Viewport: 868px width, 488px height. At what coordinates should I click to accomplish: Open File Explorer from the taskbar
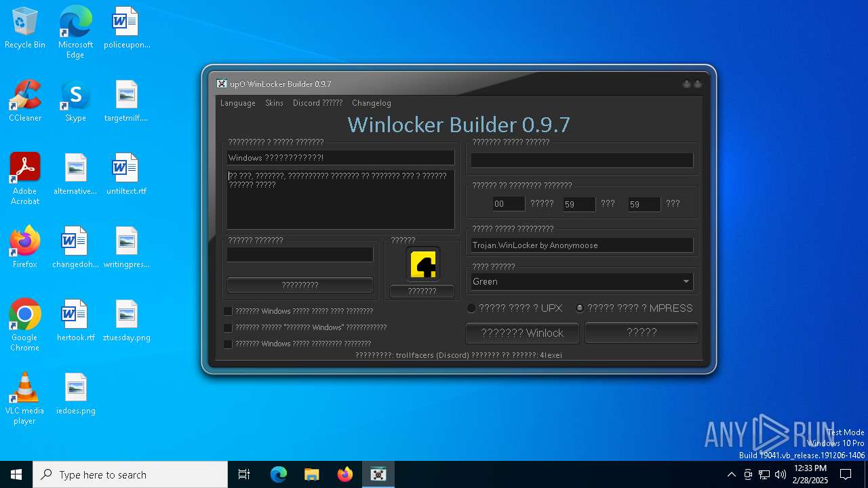tap(312, 474)
